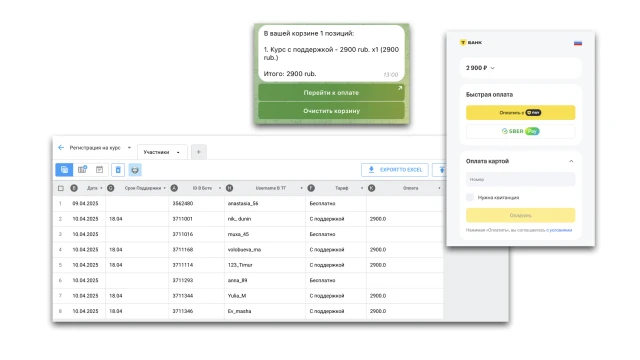
Task: Select the 18.04 support date in row 4
Action: (x=137, y=249)
